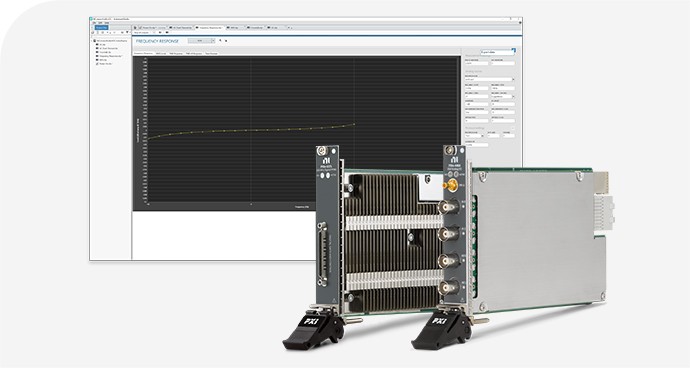Open the dropdown beside the FREQUENCY RESPONSE heading
Viewport: 690px width, 368px height.
201,40
